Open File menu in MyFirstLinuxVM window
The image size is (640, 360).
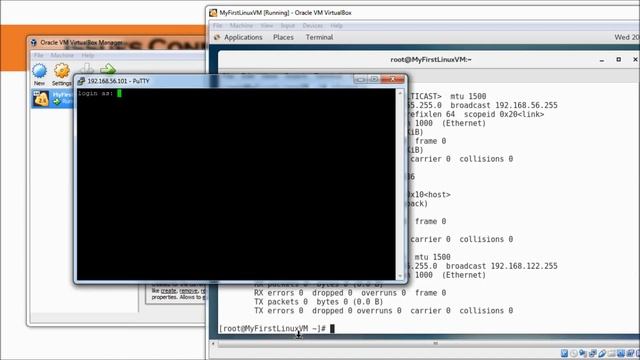(x=218, y=25)
